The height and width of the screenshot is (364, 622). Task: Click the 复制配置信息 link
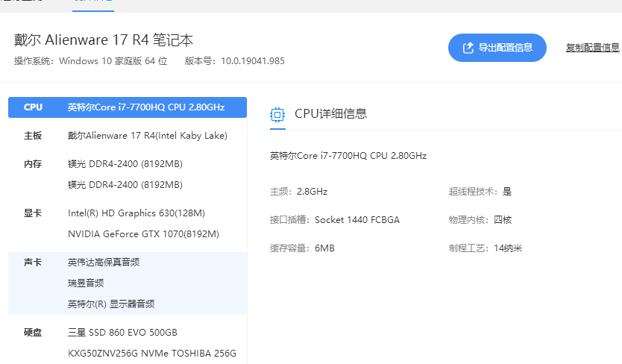pos(592,48)
